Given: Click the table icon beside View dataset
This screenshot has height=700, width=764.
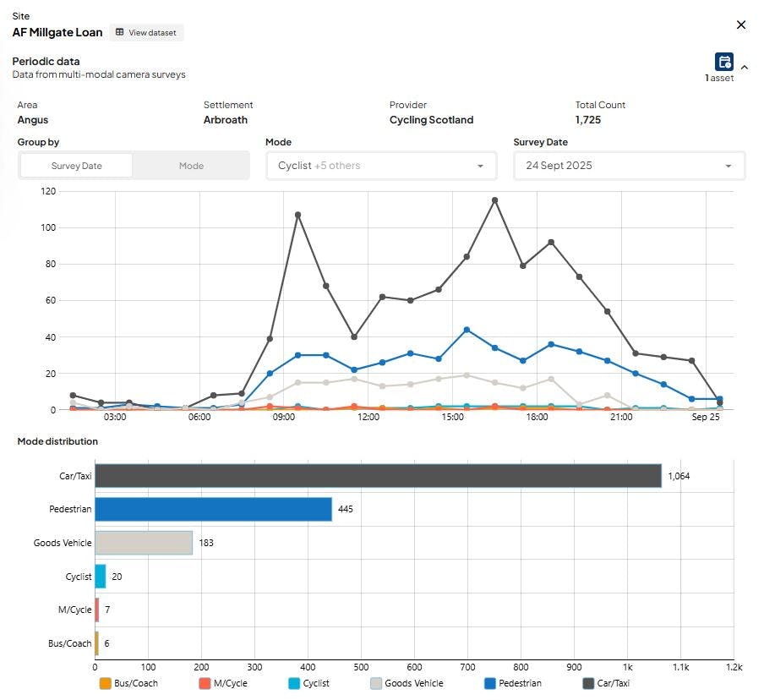Looking at the screenshot, I should tap(119, 32).
